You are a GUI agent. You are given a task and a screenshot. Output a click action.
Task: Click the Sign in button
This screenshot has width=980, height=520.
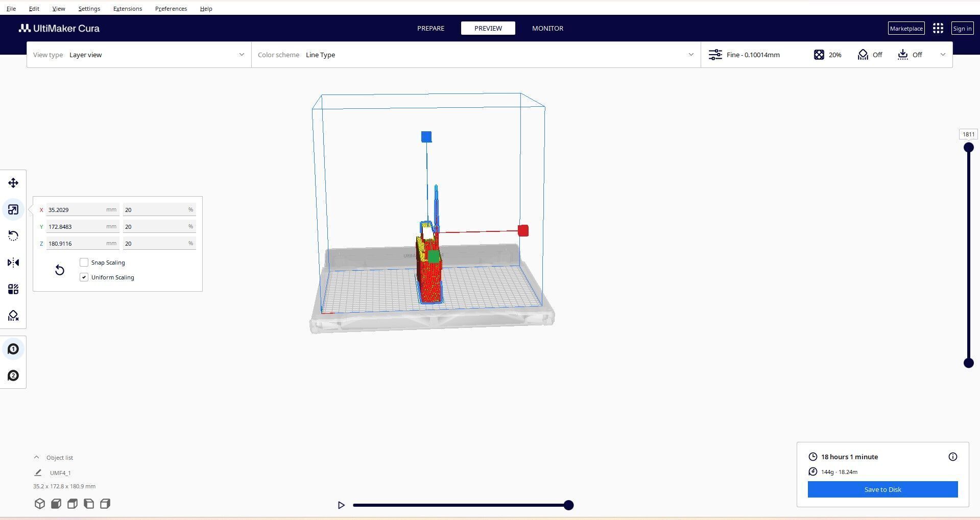click(962, 28)
